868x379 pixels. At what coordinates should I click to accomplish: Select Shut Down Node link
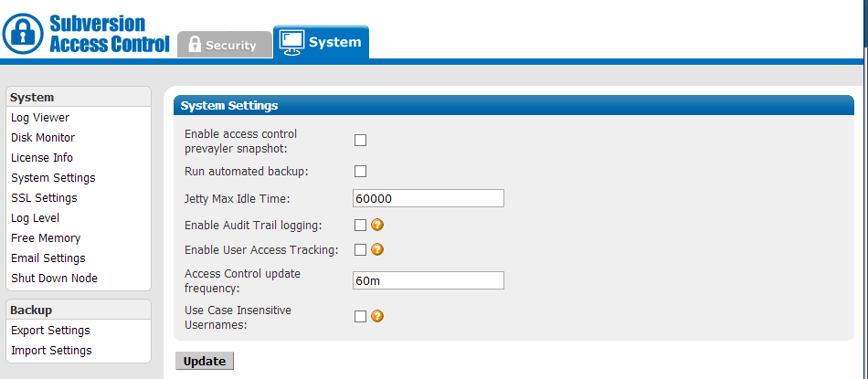pos(54,279)
